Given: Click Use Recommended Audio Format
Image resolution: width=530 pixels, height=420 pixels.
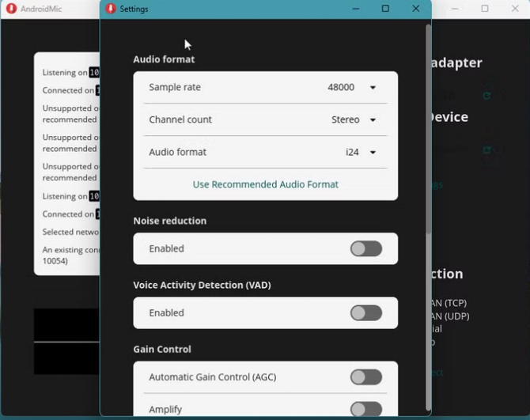Looking at the screenshot, I should pyautogui.click(x=265, y=184).
